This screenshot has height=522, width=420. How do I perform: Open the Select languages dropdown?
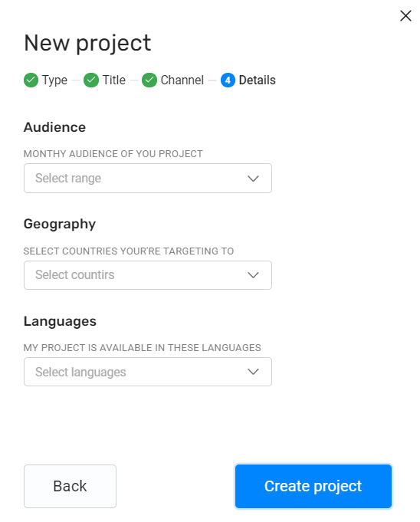(x=148, y=372)
